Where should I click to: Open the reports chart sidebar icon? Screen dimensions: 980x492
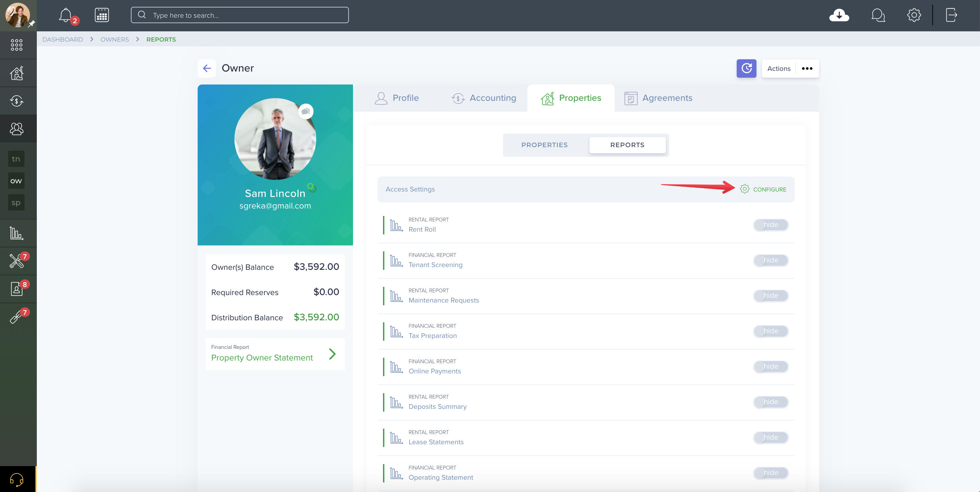coord(17,233)
